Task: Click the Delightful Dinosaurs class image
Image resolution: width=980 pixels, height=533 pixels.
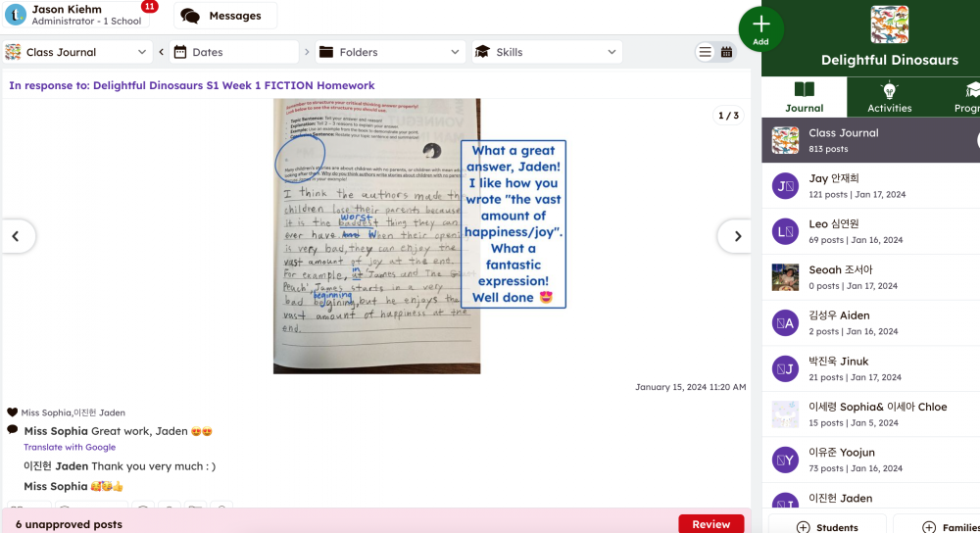Action: [x=890, y=25]
